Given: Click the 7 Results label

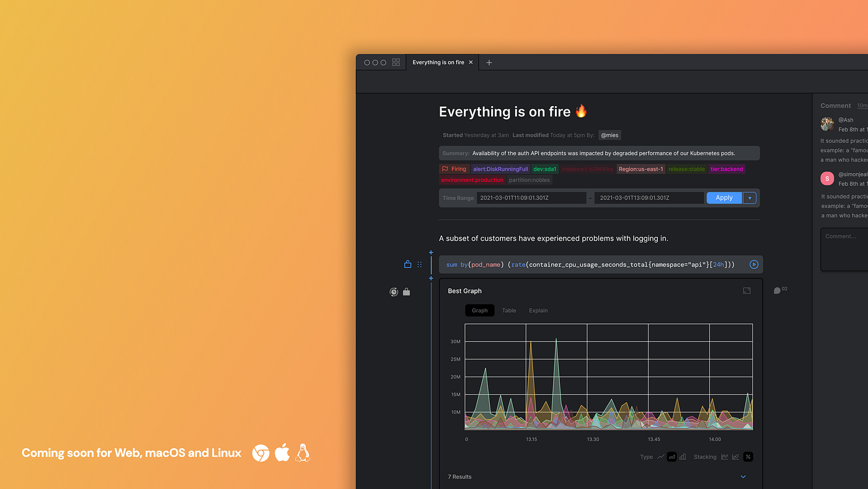Looking at the screenshot, I should [x=459, y=477].
